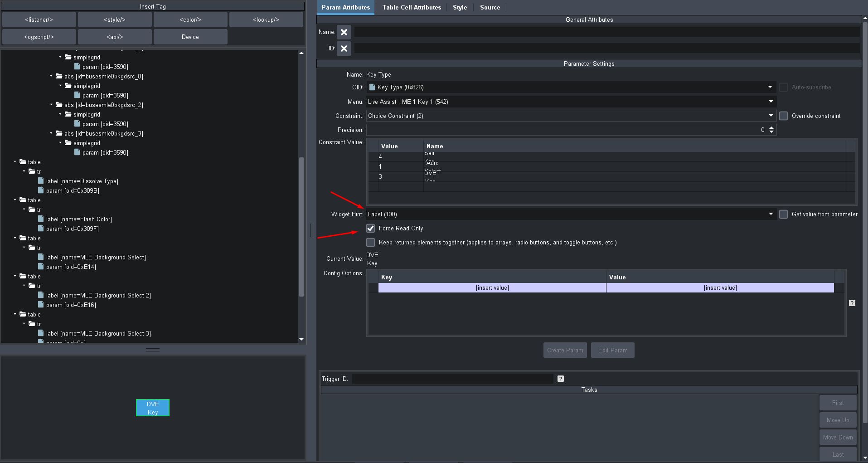This screenshot has width=868, height=463.
Task: Check the Override constraint box
Action: click(783, 116)
